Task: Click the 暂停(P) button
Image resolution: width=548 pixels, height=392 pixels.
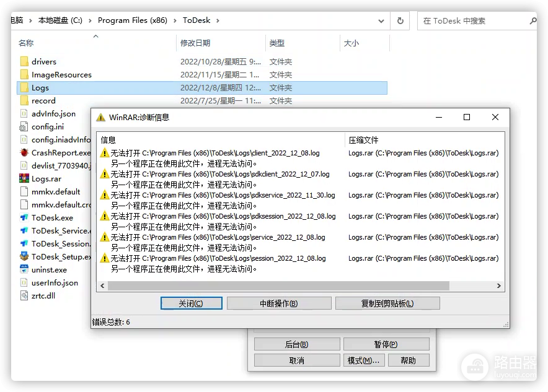Action: pos(386,344)
